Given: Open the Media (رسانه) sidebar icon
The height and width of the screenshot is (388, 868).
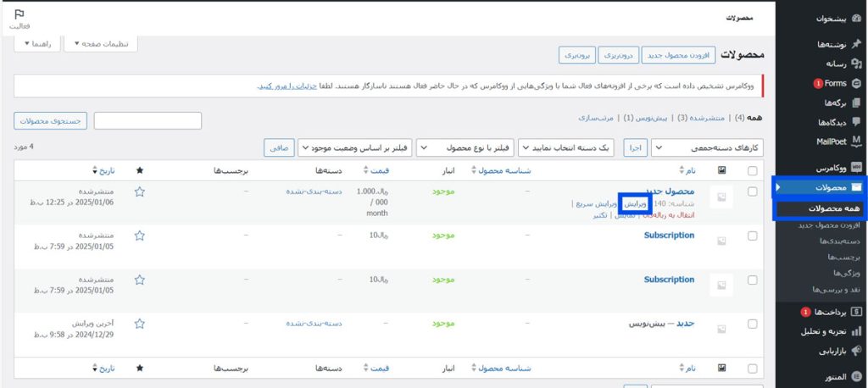Looking at the screenshot, I should (856, 64).
